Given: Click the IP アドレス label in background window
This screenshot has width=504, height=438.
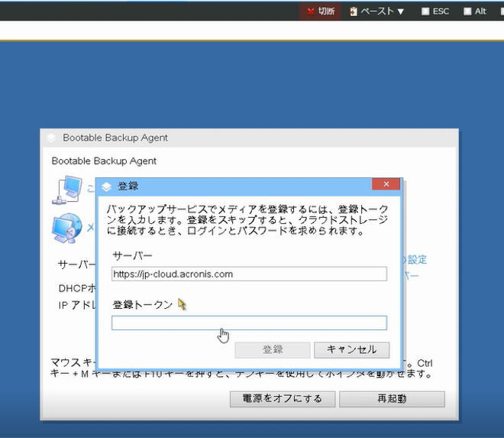Looking at the screenshot, I should (x=77, y=305).
